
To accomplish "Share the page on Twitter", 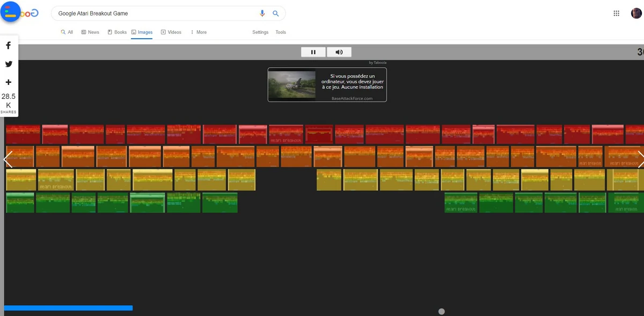I will pyautogui.click(x=9, y=64).
